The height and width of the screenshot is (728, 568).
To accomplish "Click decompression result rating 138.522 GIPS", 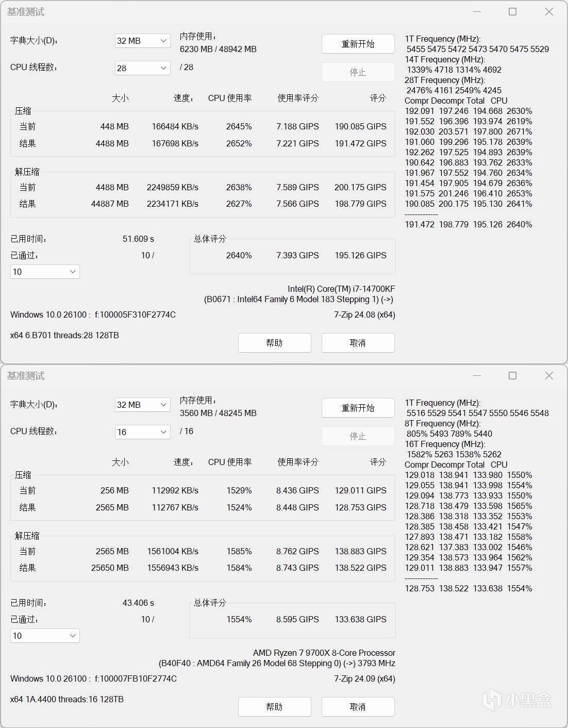I will click(360, 568).
